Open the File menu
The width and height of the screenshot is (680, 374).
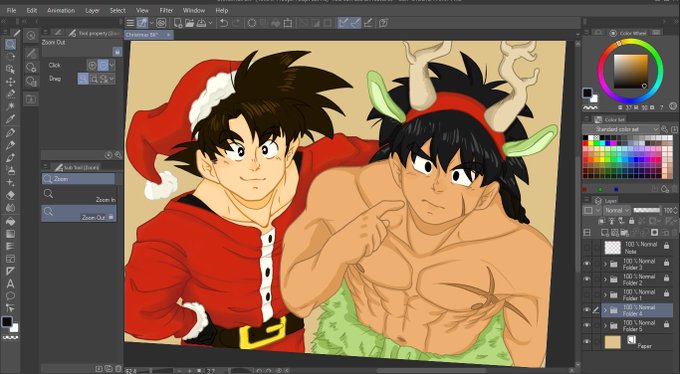[x=11, y=10]
